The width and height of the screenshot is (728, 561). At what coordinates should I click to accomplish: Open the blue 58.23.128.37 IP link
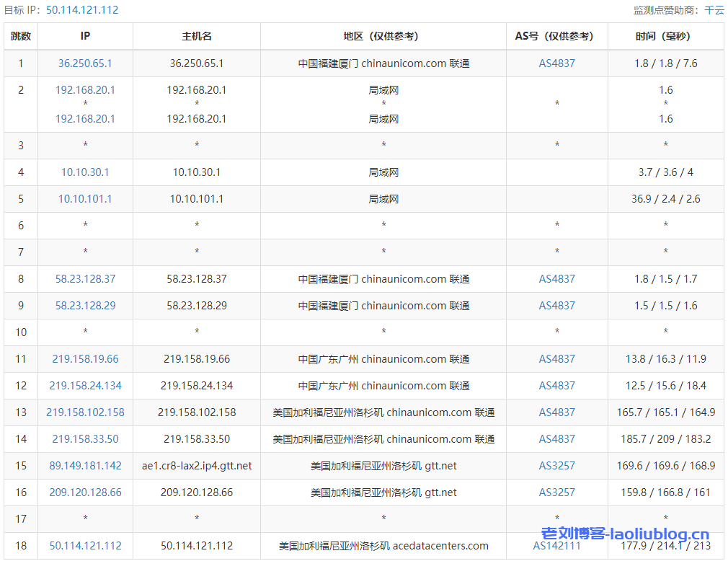pos(85,279)
